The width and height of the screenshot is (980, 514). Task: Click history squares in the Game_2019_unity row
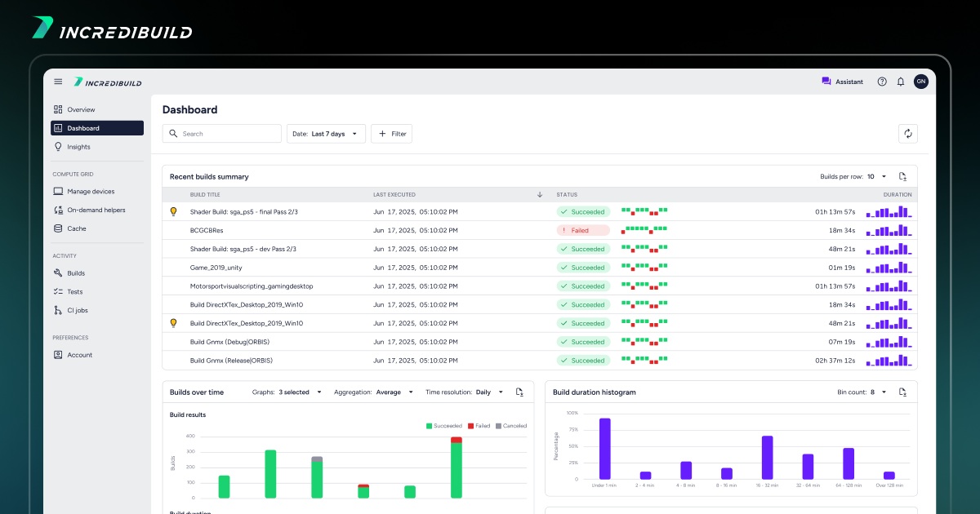644,268
